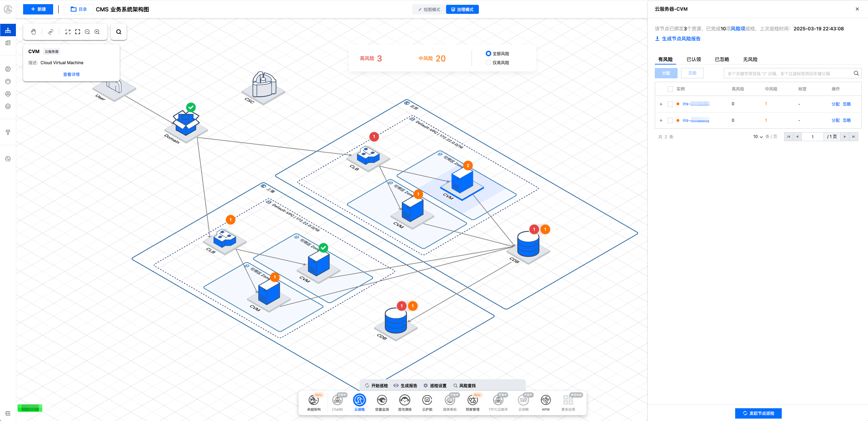Open the canvas search tool

(x=119, y=32)
